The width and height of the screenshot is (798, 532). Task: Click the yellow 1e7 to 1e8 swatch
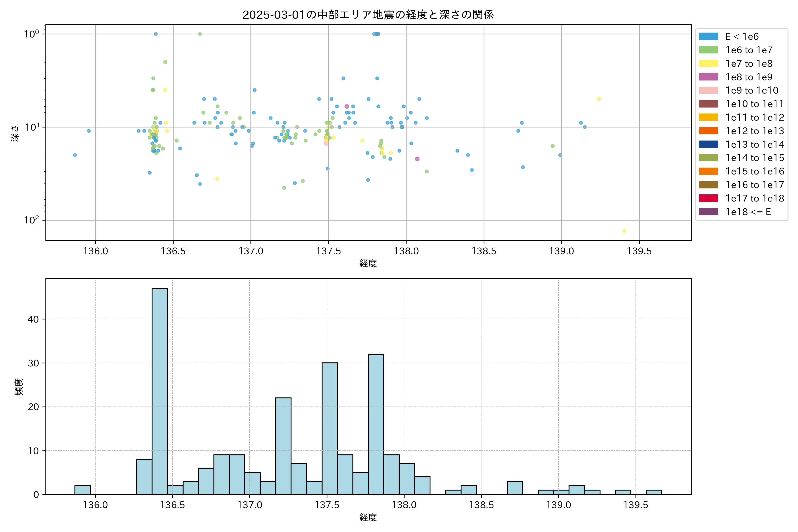708,63
